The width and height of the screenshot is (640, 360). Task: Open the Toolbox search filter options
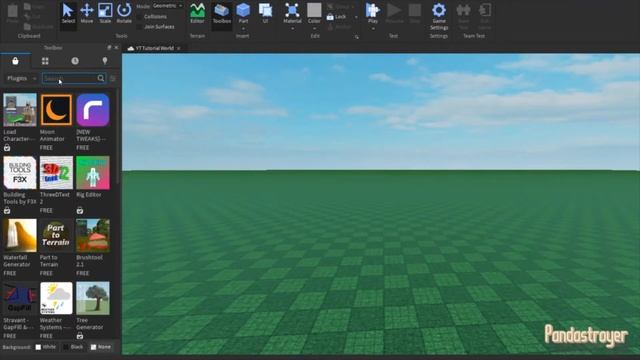(113, 78)
